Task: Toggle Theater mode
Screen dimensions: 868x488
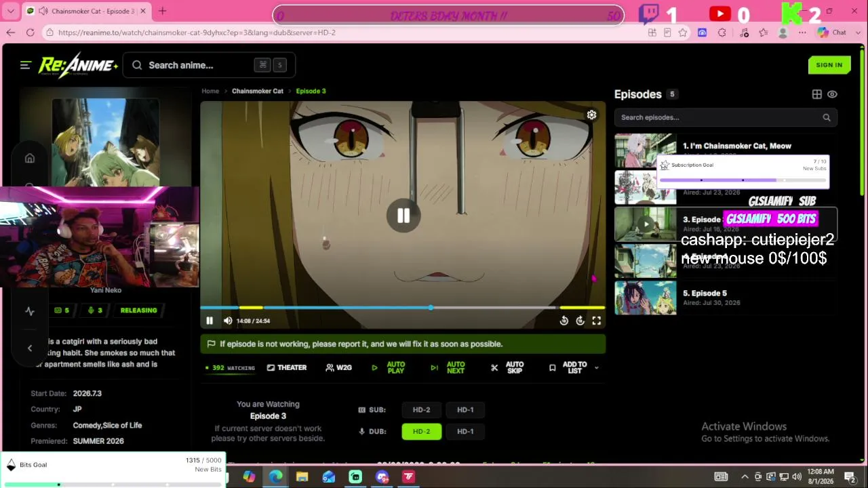Action: click(x=287, y=367)
